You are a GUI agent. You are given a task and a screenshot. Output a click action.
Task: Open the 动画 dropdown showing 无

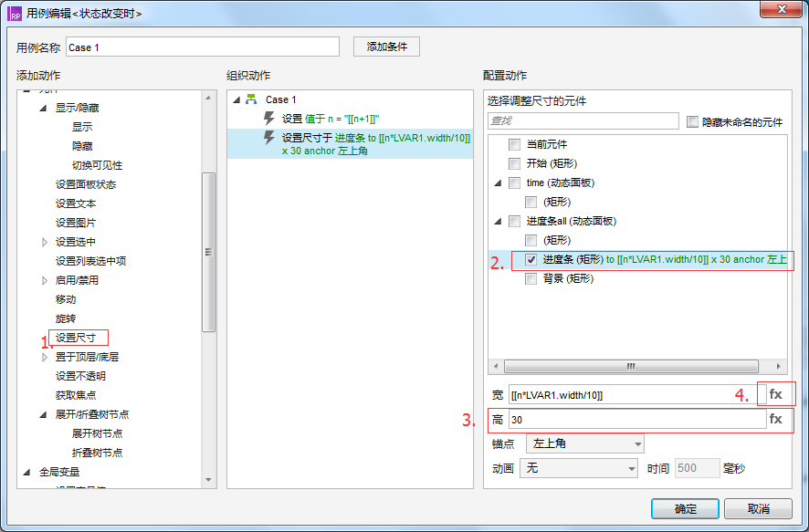click(x=579, y=468)
